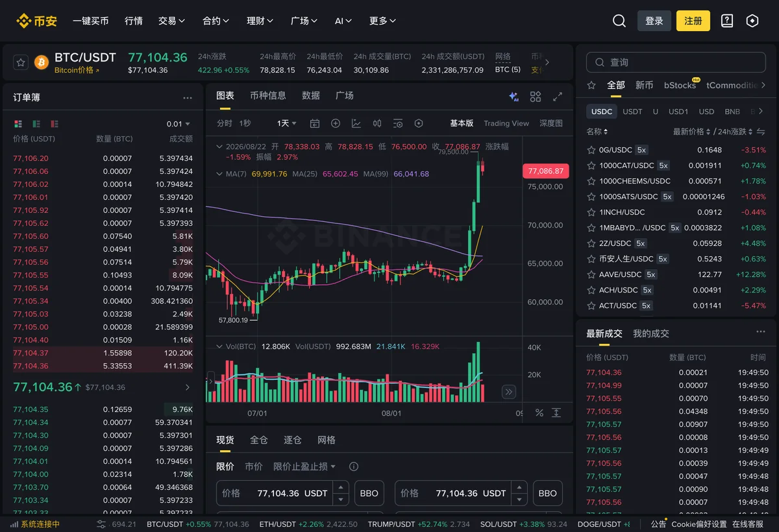
Task: Open the 理财 menu dropdown
Action: 260,21
